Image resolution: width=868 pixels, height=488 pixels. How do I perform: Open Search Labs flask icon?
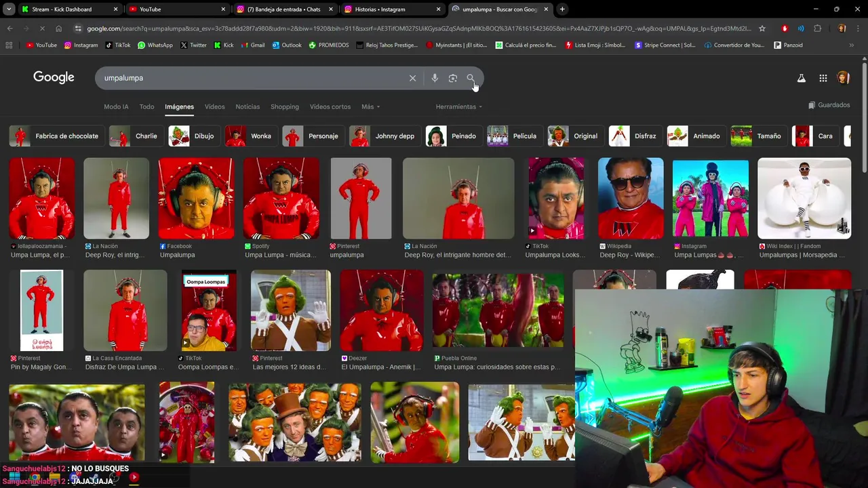[x=801, y=78]
